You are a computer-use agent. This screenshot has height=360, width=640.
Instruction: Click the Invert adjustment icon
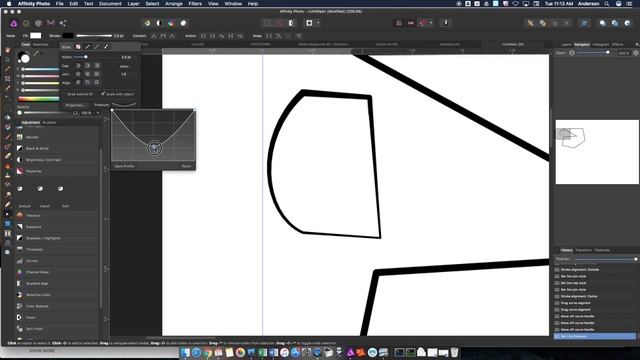(20, 317)
